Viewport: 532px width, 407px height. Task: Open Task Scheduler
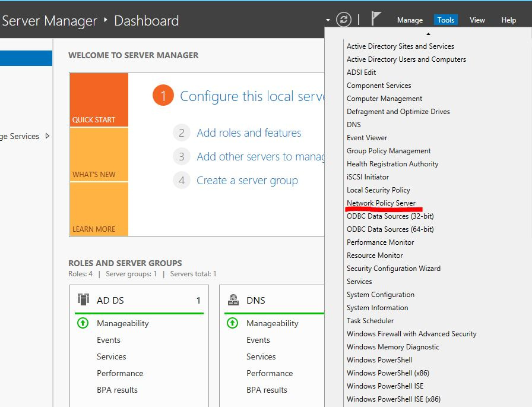click(x=370, y=321)
